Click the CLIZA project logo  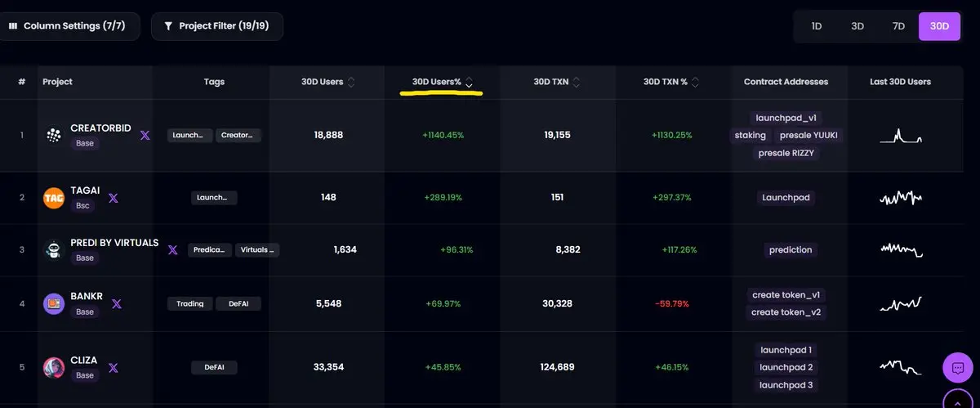click(54, 367)
